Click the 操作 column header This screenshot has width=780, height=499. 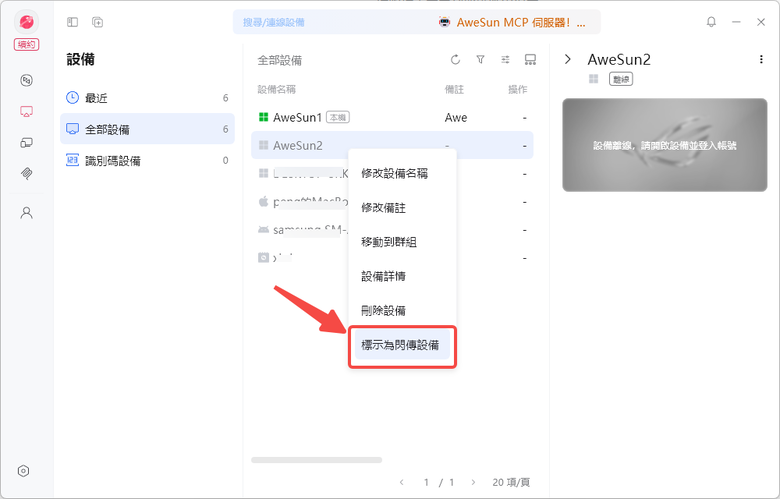pos(517,90)
